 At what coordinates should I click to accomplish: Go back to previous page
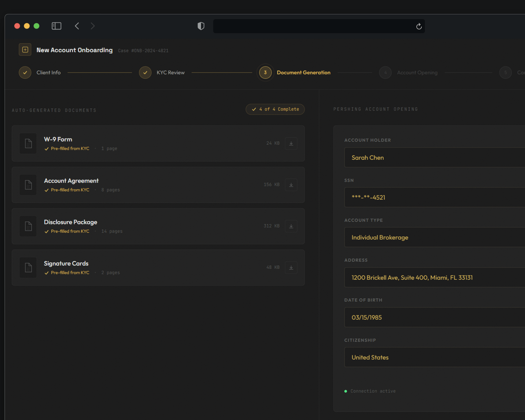[77, 26]
